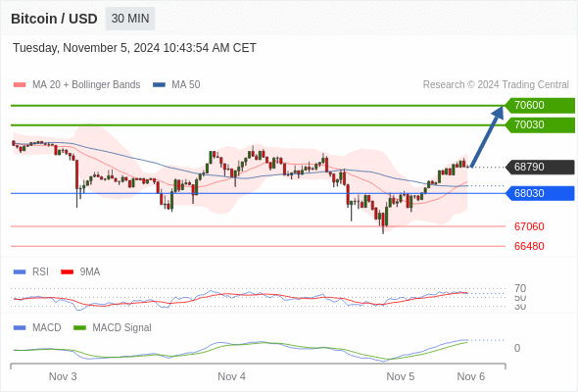Click the 66480 support level label

(x=529, y=246)
